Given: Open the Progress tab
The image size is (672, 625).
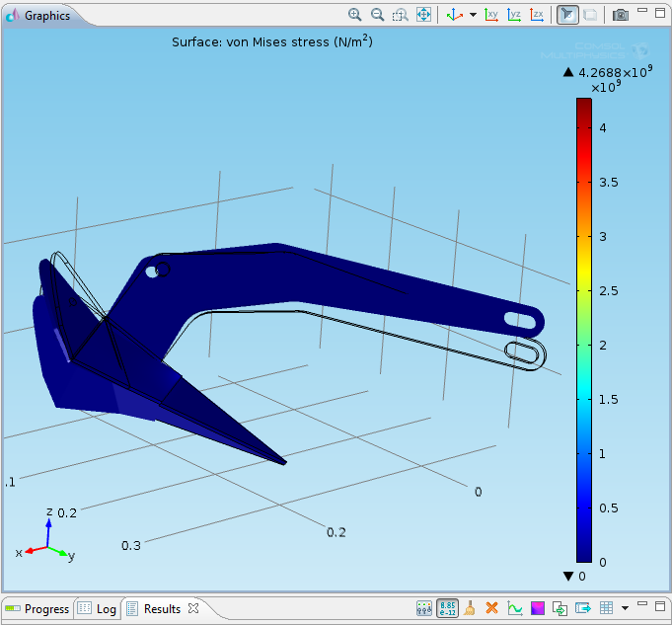Looking at the screenshot, I should click(37, 608).
